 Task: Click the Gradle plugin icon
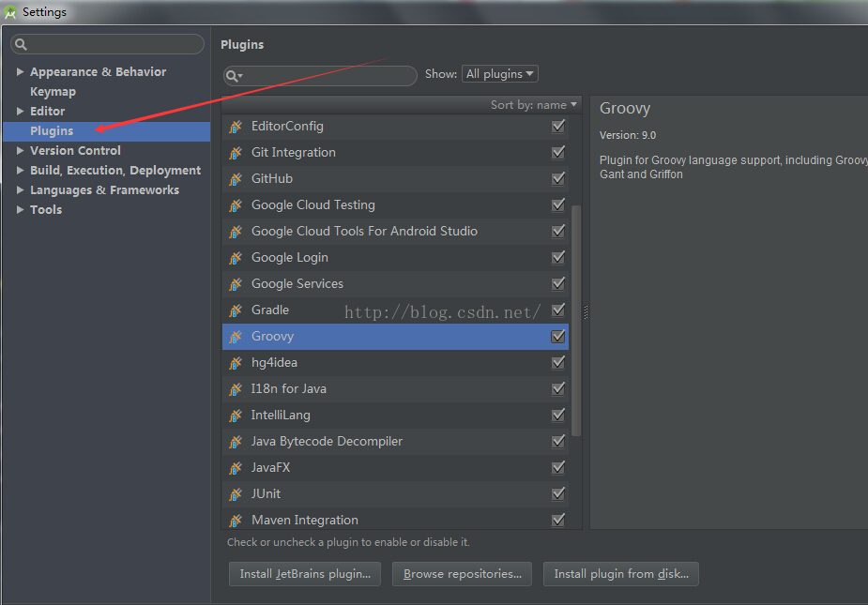coord(236,310)
